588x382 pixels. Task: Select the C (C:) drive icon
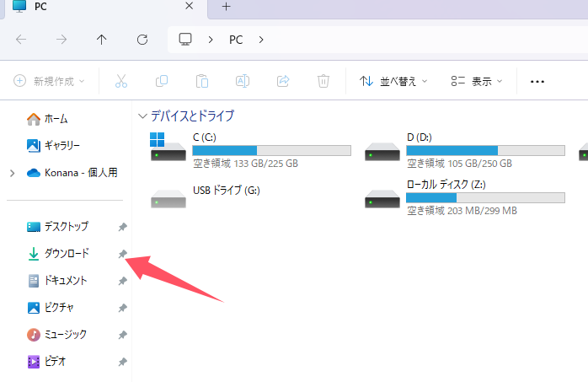click(168, 147)
